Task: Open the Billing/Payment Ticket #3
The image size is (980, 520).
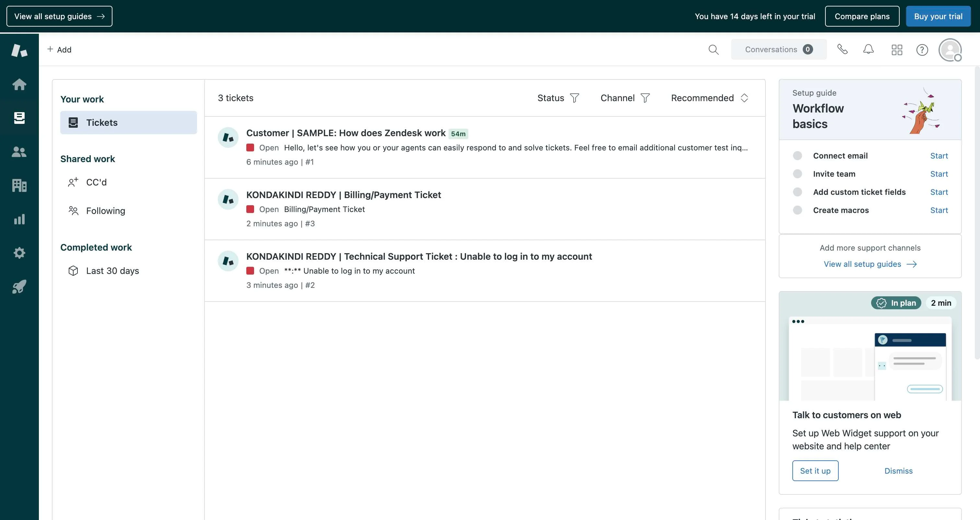Action: tap(343, 195)
